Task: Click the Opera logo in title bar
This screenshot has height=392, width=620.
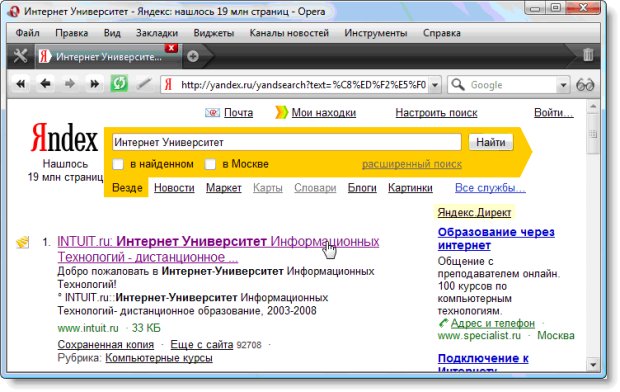Action: point(14,11)
